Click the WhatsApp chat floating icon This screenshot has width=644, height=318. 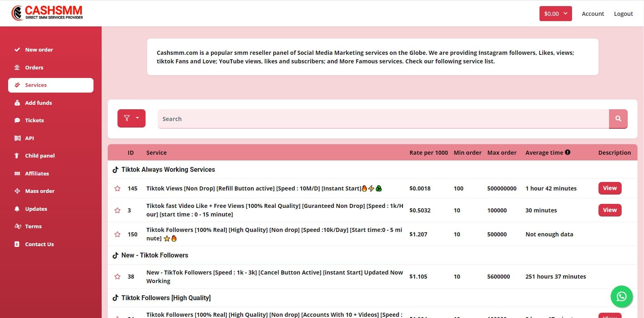[621, 296]
